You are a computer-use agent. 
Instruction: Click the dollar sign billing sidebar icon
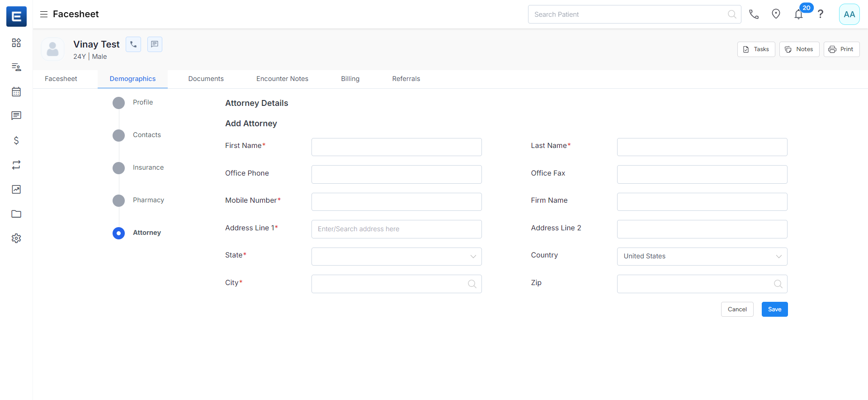(16, 141)
